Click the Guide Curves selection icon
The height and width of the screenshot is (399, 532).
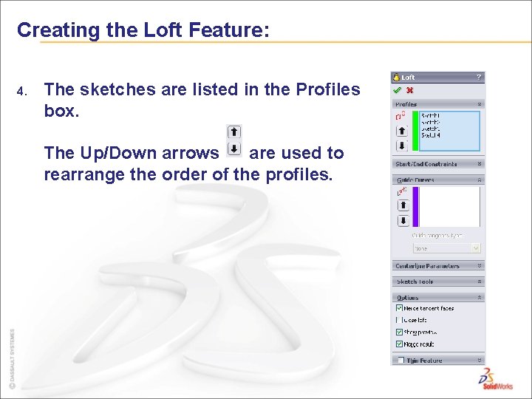click(402, 191)
